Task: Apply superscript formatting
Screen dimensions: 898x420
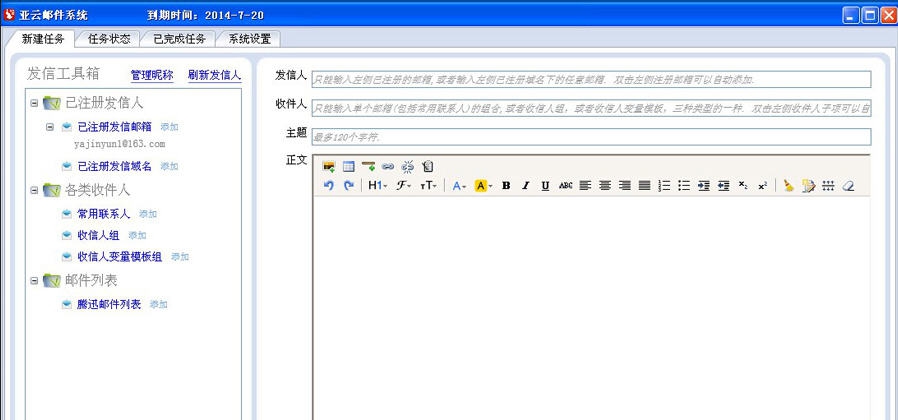Action: [762, 186]
